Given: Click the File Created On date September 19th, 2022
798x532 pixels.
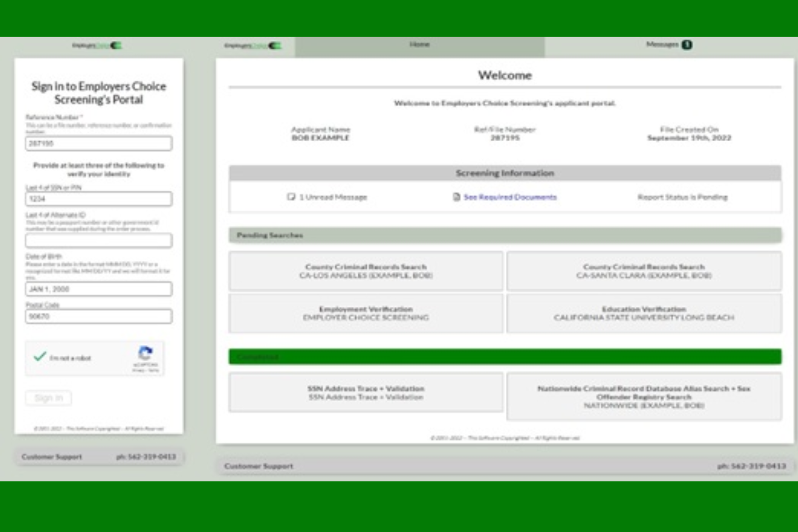Looking at the screenshot, I should tap(689, 138).
